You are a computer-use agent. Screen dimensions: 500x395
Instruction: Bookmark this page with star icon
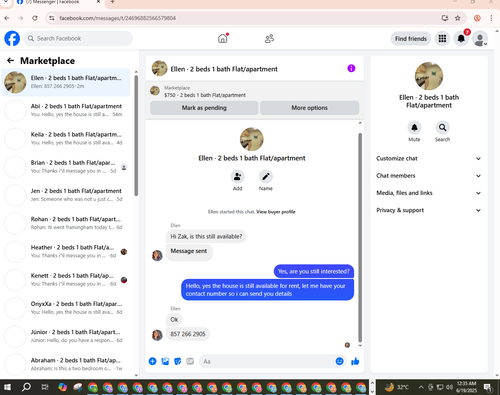coord(458,18)
